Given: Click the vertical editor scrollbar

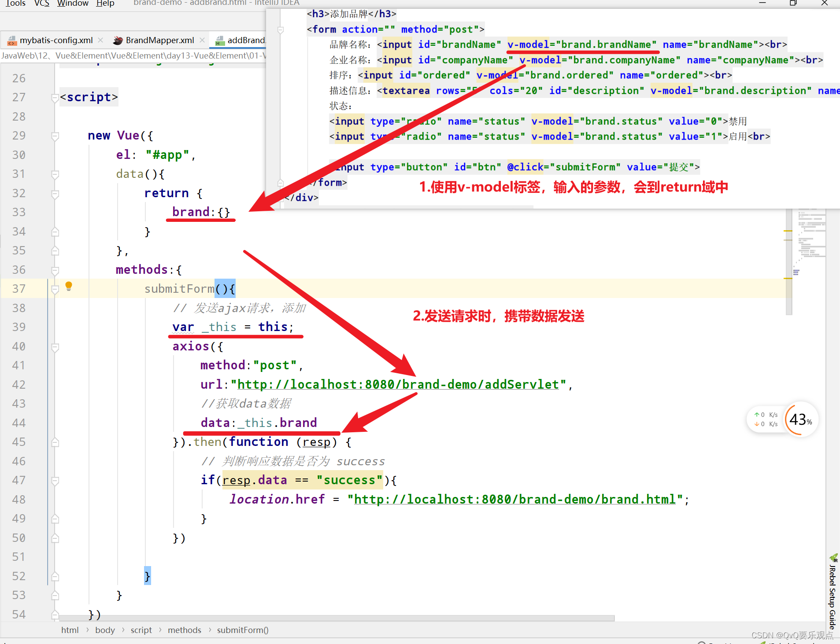Looking at the screenshot, I should click(x=788, y=262).
